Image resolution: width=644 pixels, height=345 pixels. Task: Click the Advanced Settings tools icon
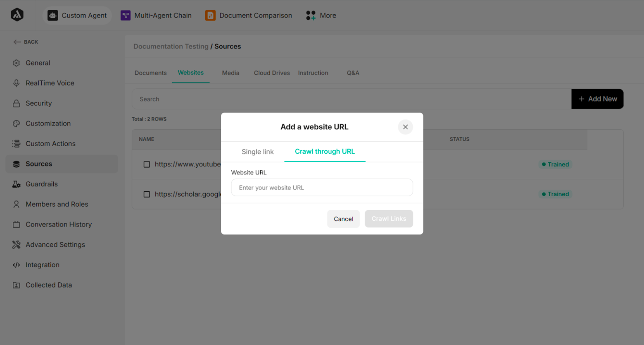coord(16,245)
